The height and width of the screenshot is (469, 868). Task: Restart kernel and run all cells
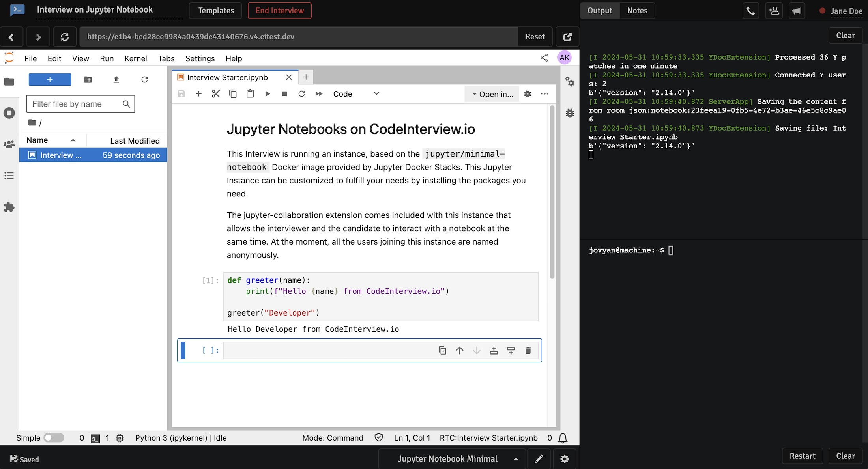click(x=319, y=94)
